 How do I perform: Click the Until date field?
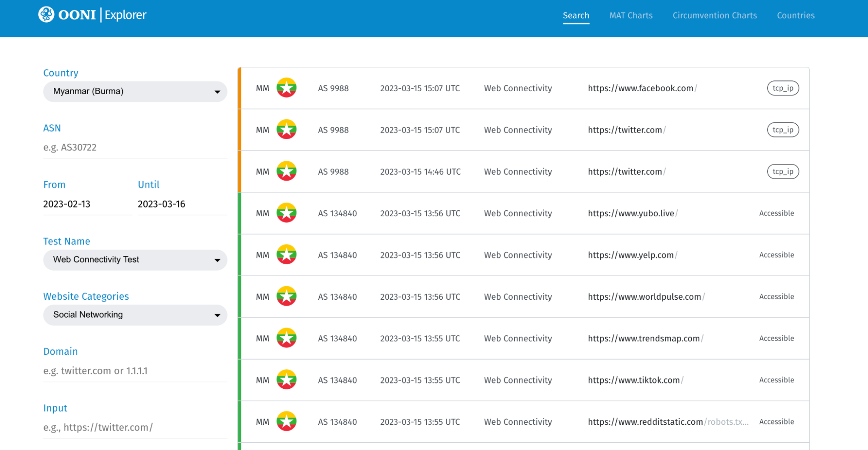(x=182, y=204)
